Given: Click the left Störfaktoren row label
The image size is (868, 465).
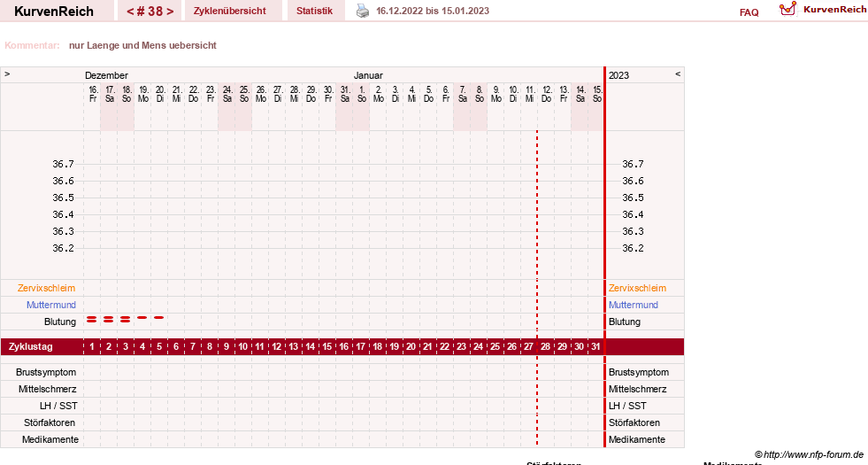Looking at the screenshot, I should tap(50, 422).
